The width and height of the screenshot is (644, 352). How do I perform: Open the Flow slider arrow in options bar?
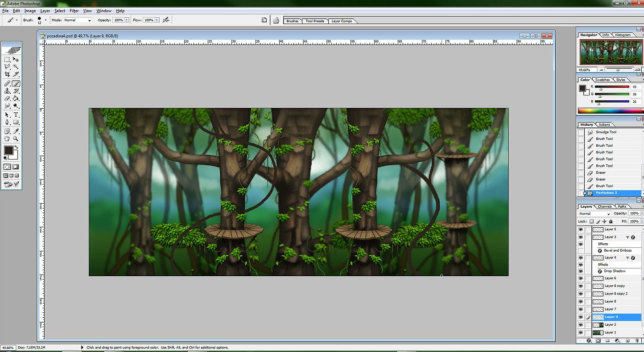(157, 20)
